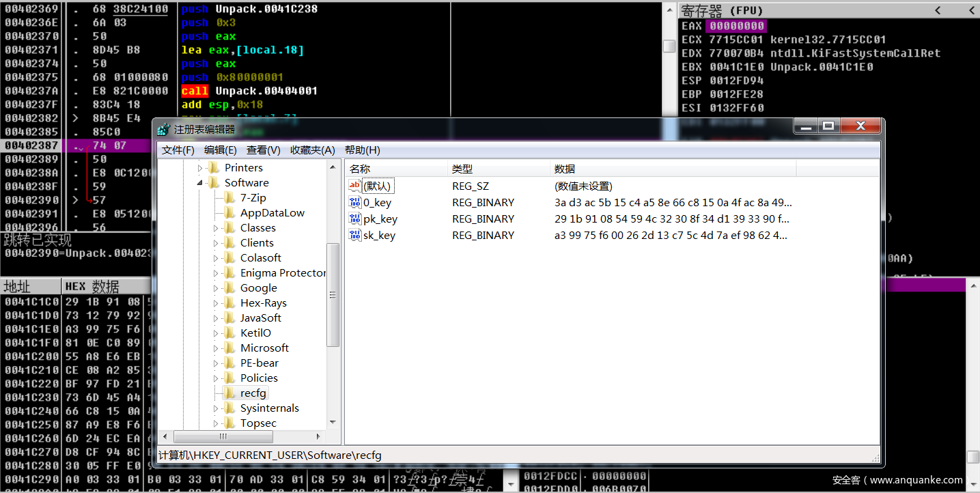Select the lea eax,[local.18] instruction
This screenshot has height=493, width=980.
tap(242, 50)
